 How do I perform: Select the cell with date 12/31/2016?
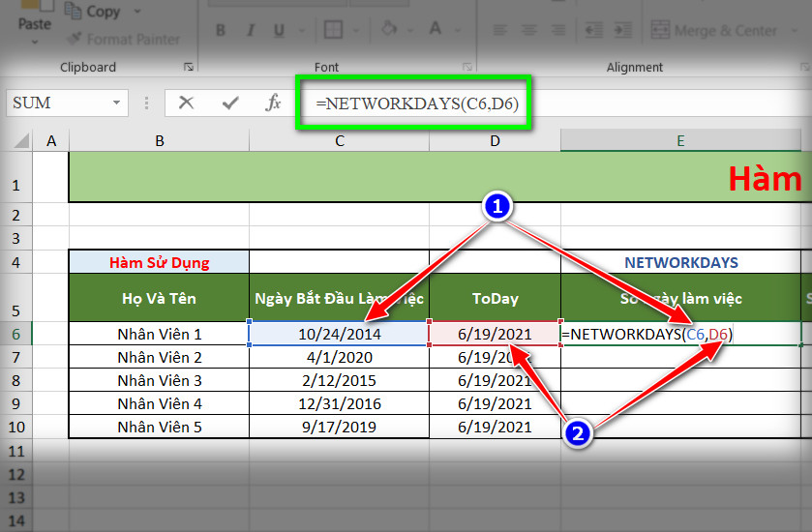[339, 403]
